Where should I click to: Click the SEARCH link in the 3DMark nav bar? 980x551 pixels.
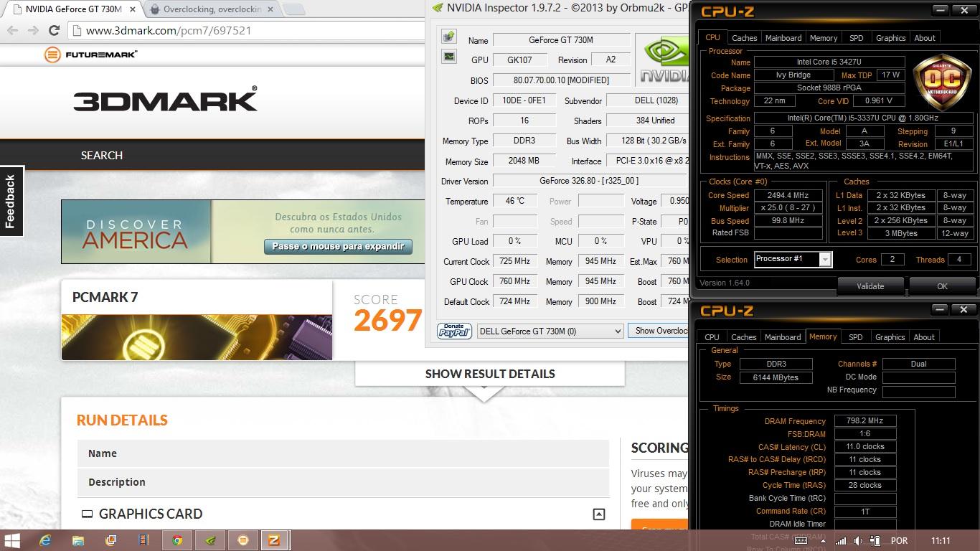tap(102, 155)
